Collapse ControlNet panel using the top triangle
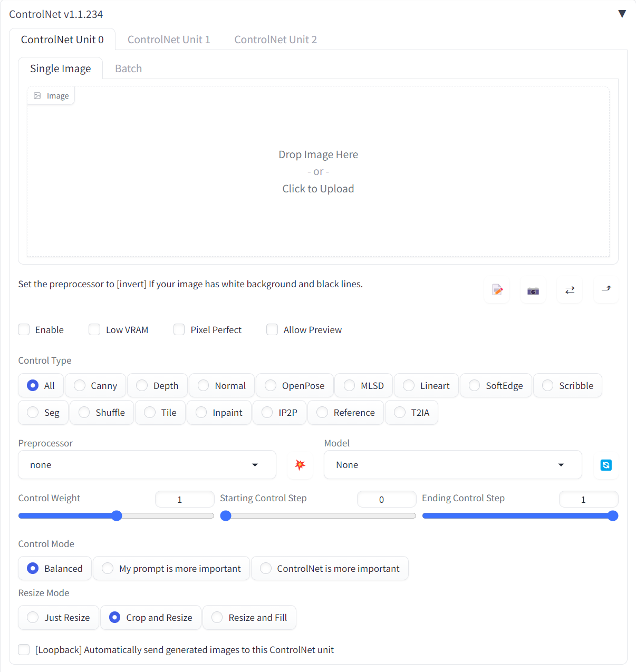Viewport: 636px width, 672px height. 622,14
